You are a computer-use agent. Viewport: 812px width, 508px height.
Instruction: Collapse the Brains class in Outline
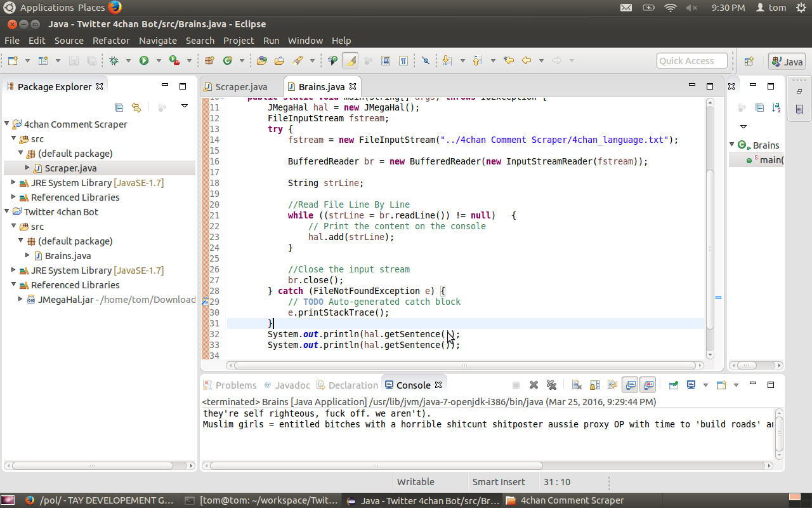[732, 145]
